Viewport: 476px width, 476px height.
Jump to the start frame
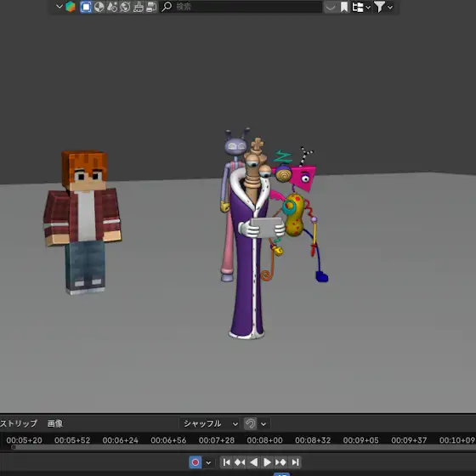click(x=226, y=462)
